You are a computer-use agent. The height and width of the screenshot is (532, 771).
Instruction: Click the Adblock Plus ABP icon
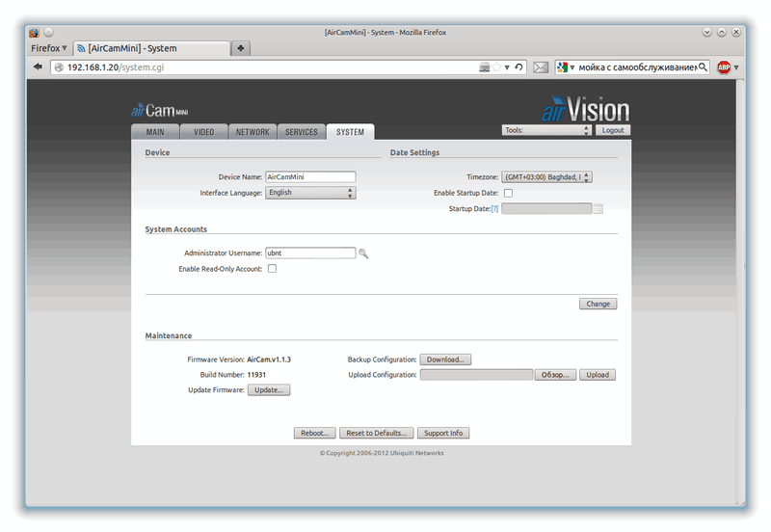(x=724, y=67)
